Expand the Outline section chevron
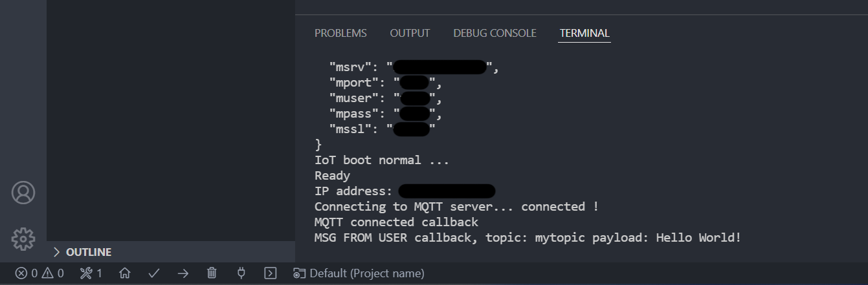The width and height of the screenshot is (868, 285). pos(56,252)
